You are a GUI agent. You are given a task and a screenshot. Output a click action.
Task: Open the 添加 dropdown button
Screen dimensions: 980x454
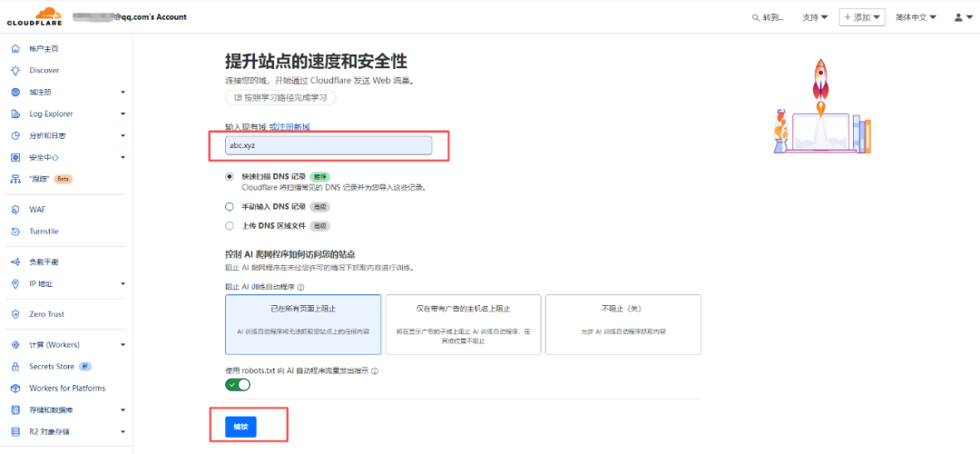click(x=862, y=17)
